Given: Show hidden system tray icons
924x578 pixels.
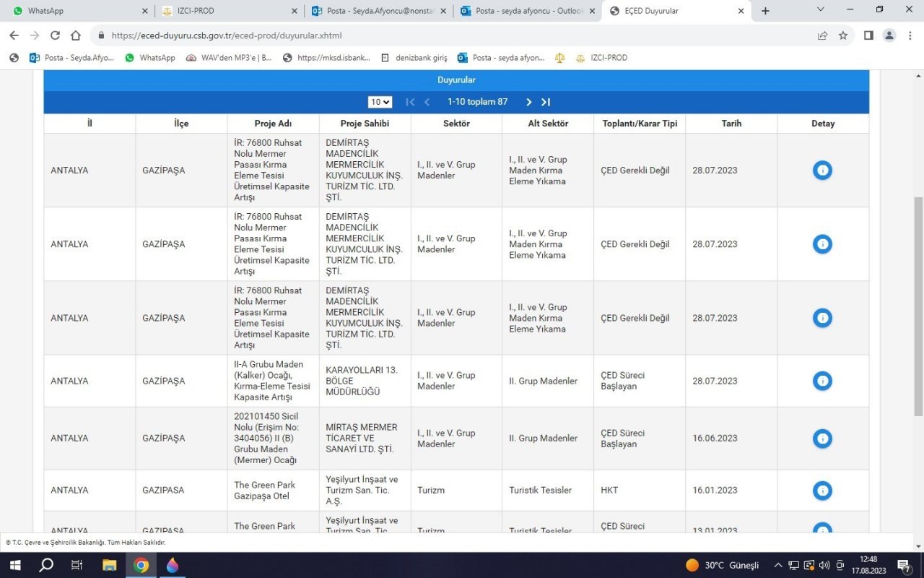Looking at the screenshot, I should pyautogui.click(x=777, y=565).
